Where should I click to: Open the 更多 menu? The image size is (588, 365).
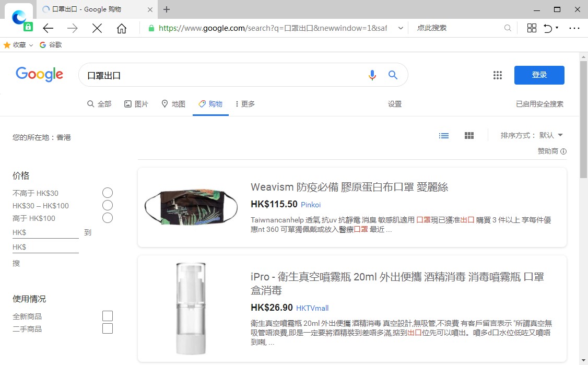(244, 104)
